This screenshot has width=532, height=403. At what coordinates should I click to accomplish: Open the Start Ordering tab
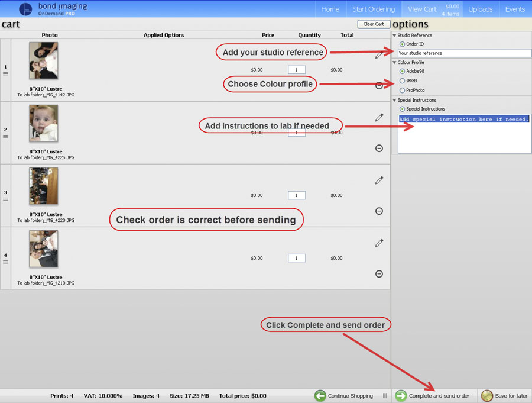click(x=373, y=9)
